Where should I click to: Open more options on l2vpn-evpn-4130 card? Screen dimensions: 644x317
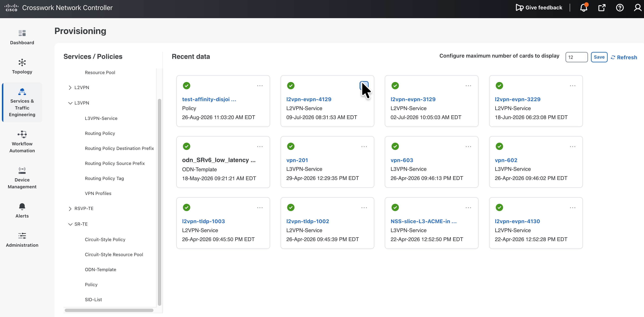pos(573,208)
